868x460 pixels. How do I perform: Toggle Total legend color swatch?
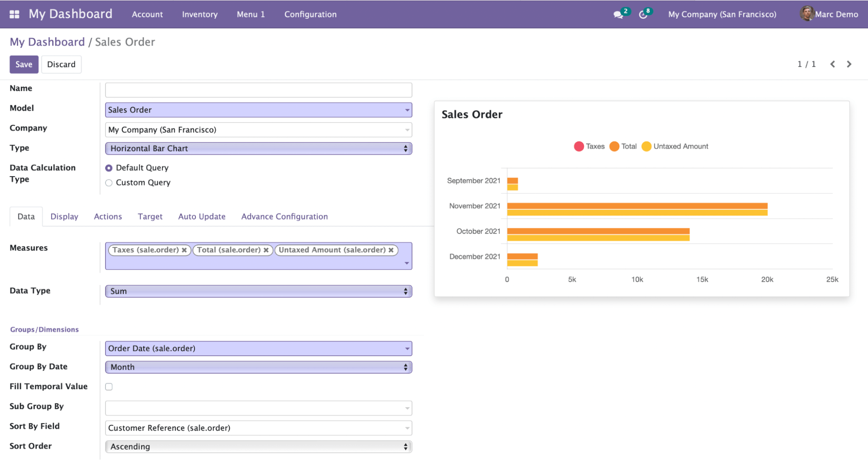point(614,147)
